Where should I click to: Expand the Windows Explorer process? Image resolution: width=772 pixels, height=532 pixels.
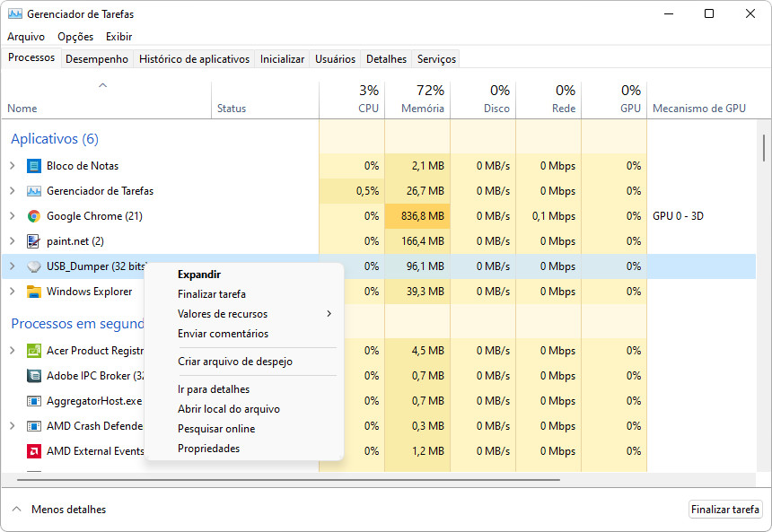pyautogui.click(x=13, y=292)
